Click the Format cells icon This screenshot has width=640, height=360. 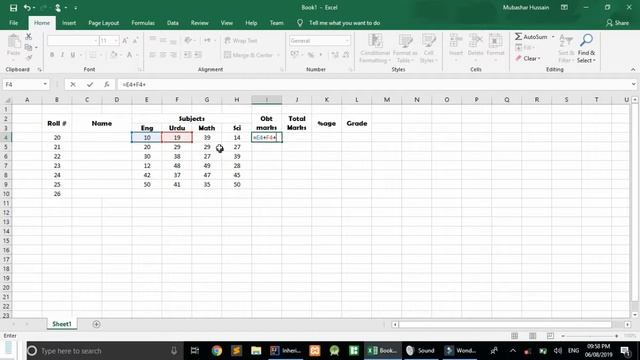click(495, 41)
